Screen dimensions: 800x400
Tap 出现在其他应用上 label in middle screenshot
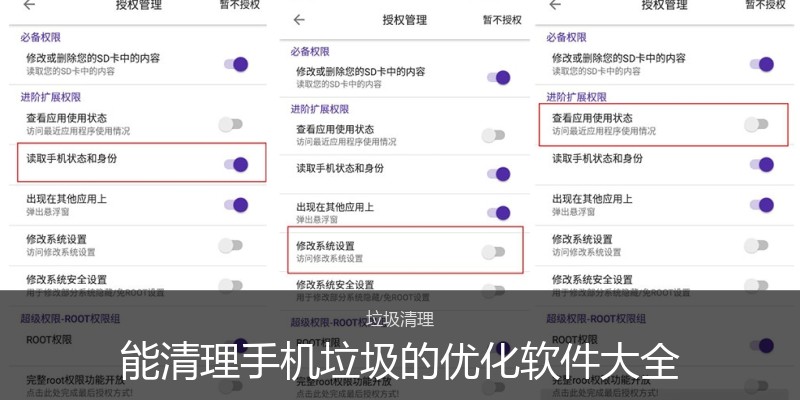click(335, 207)
